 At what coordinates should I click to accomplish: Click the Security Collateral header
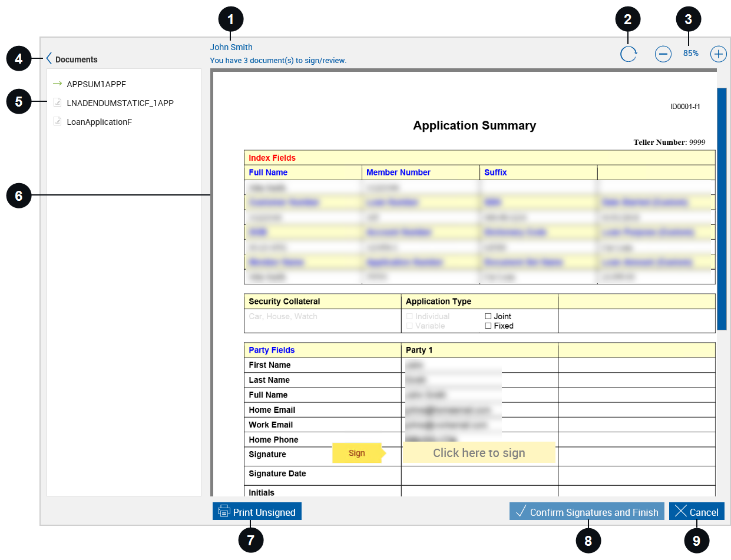pos(285,301)
